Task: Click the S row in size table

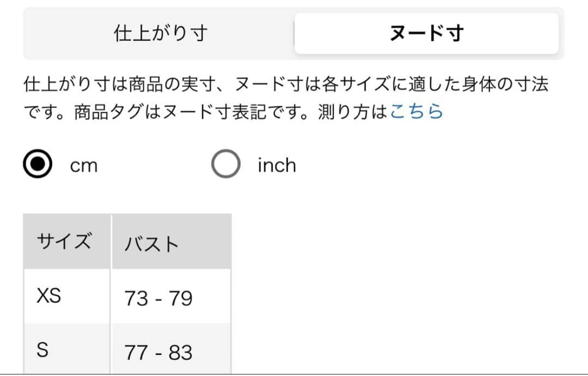Action: [127, 349]
